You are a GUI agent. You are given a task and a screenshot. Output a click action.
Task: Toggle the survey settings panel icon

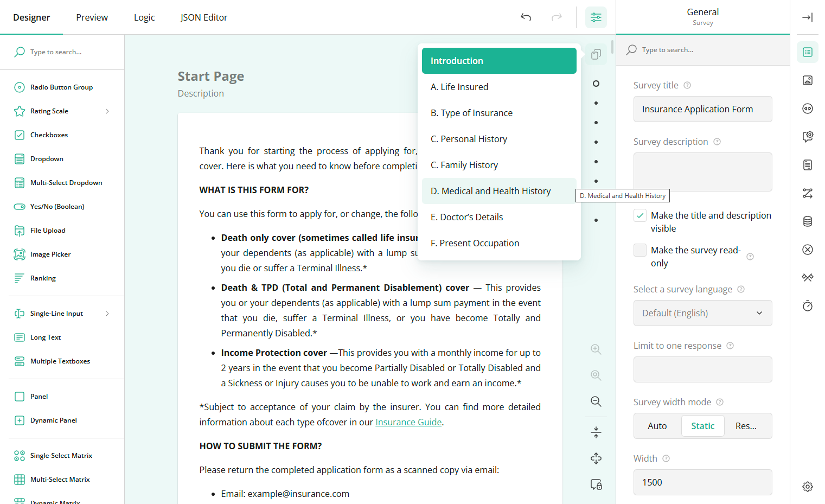[x=596, y=17]
